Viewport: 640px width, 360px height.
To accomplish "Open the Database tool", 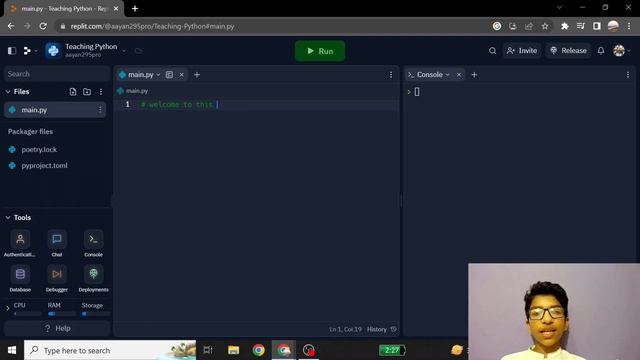I will 20,279.
